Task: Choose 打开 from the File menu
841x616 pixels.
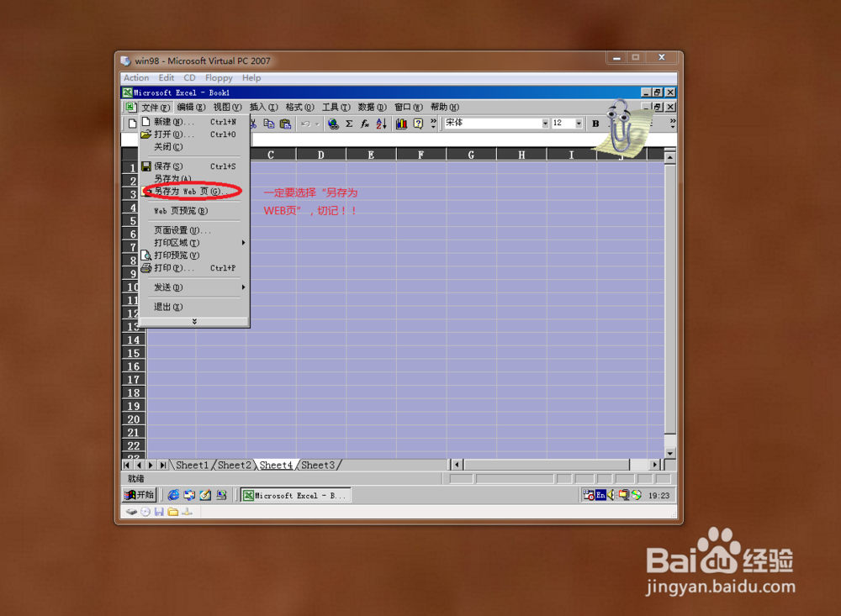Action: 194,134
